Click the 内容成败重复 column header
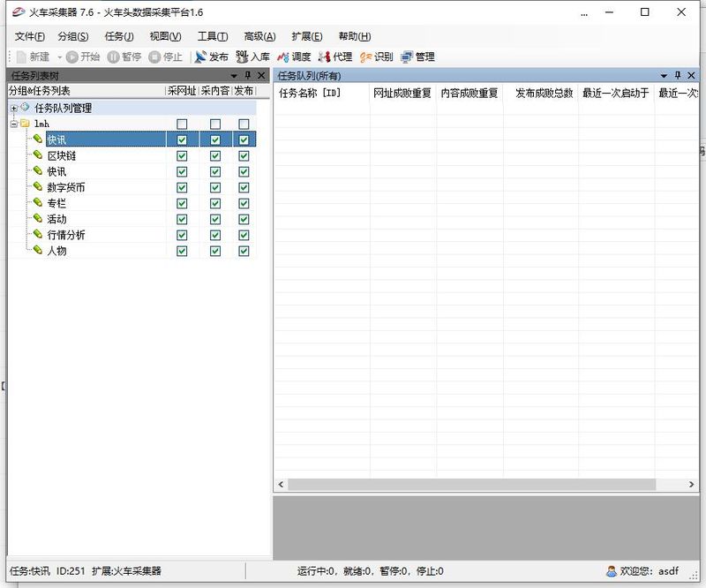706x588 pixels. 469,93
